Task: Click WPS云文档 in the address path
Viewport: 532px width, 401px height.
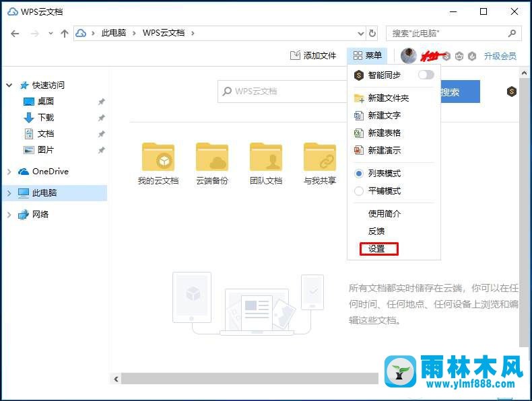Action: tap(164, 33)
